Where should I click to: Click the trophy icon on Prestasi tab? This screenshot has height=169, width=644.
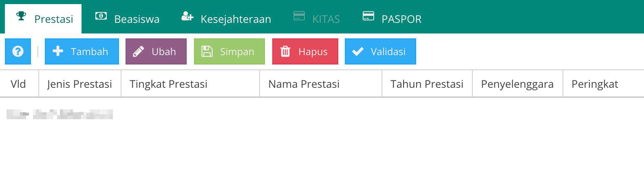click(21, 16)
